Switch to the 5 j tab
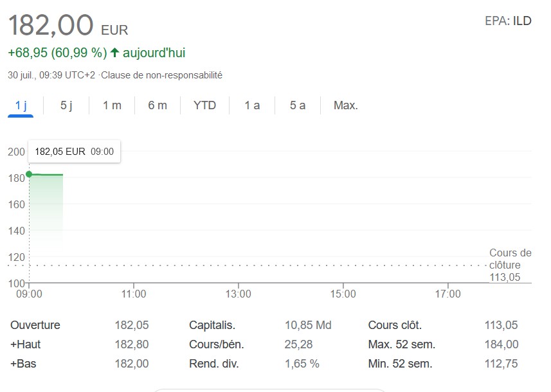The height and width of the screenshot is (392, 551). [66, 105]
